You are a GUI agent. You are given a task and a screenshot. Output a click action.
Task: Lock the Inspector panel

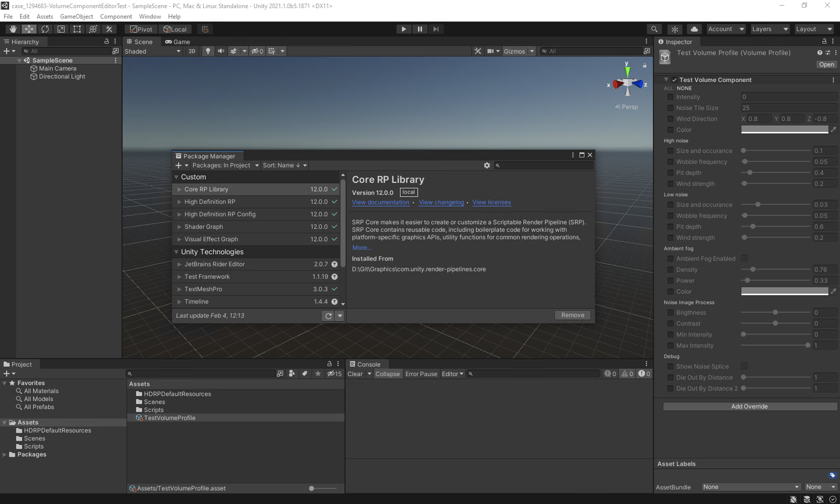pos(824,41)
